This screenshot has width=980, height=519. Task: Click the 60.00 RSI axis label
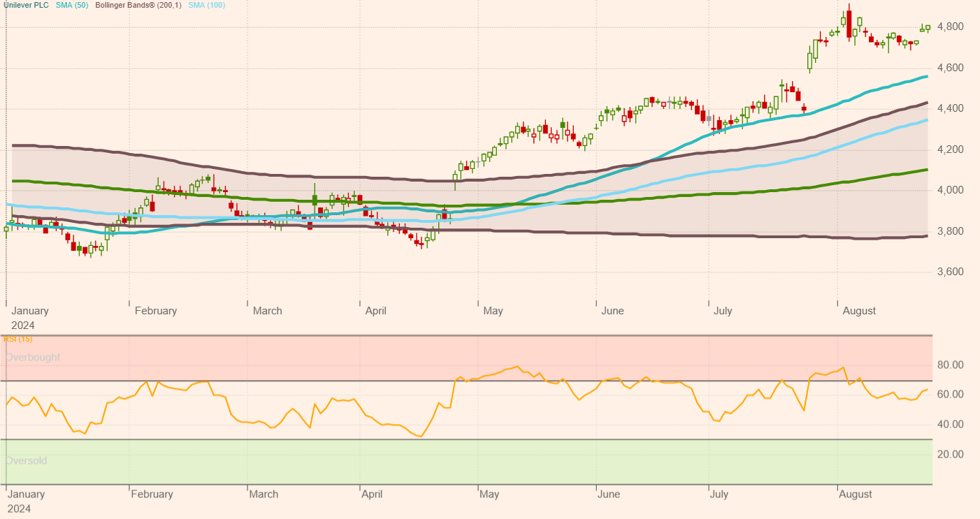click(x=951, y=395)
